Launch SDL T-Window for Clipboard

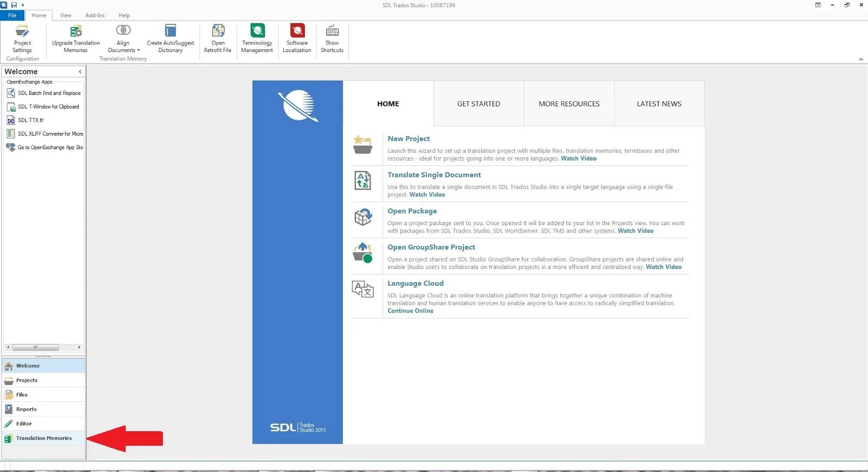tap(43, 107)
